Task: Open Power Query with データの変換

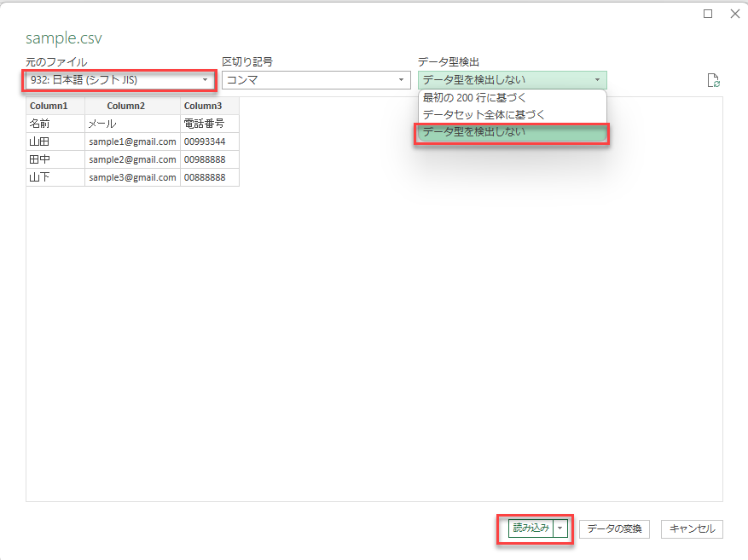Action: [616, 528]
